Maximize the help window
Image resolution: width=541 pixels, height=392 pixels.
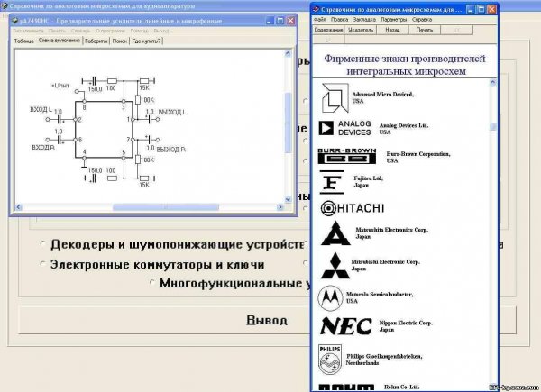pos(481,9)
